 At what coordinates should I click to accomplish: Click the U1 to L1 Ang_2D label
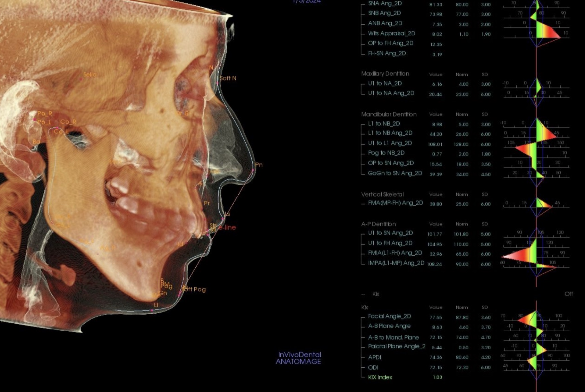(390, 143)
